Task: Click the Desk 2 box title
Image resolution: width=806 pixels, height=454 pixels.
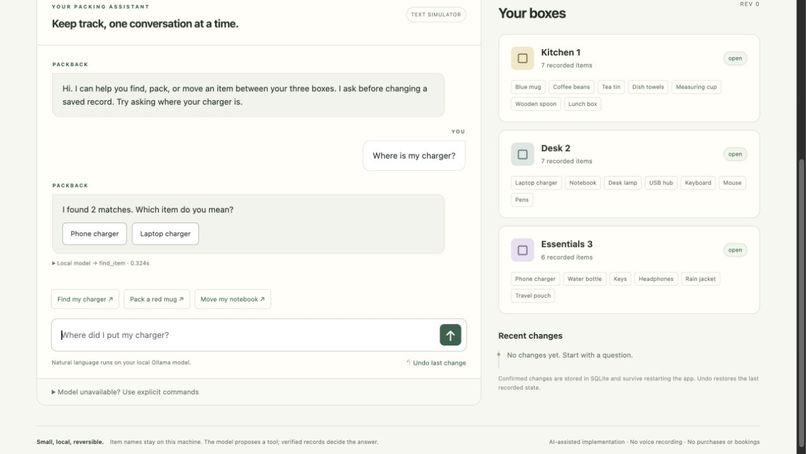Action: tap(555, 148)
